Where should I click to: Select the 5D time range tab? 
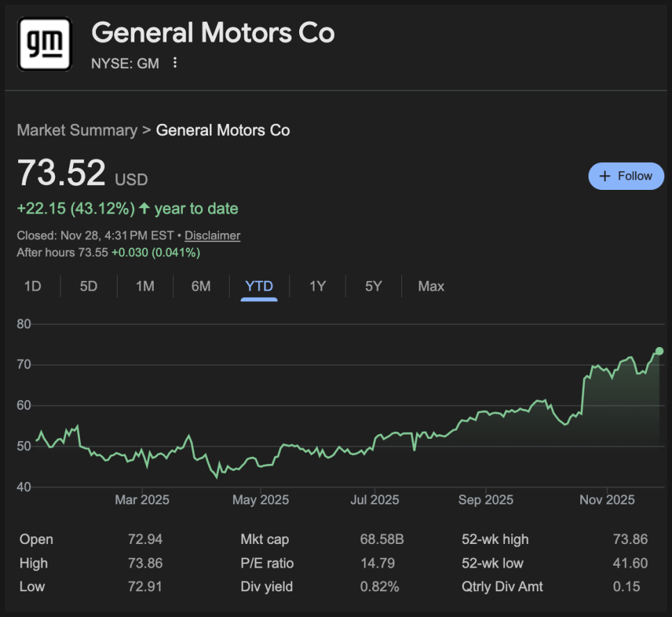click(x=88, y=287)
